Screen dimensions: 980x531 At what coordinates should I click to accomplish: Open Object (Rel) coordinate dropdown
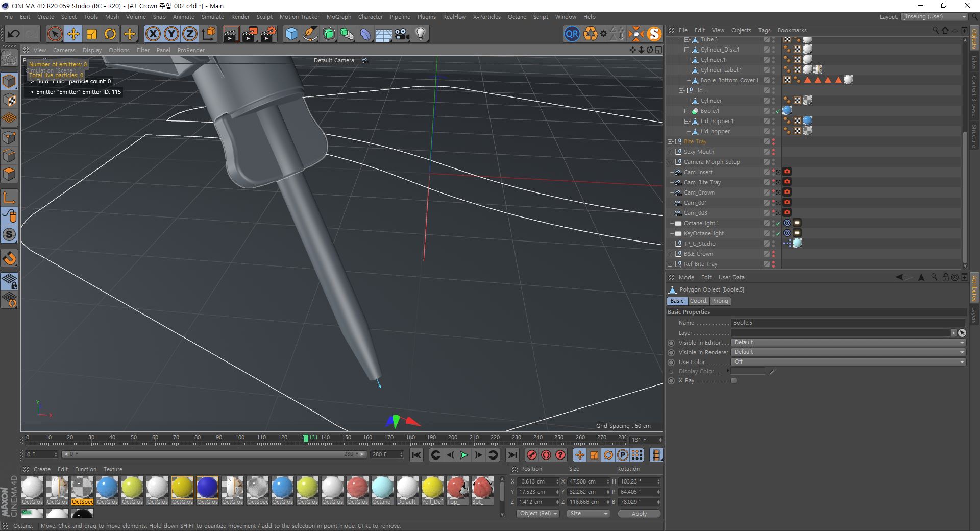pos(537,514)
